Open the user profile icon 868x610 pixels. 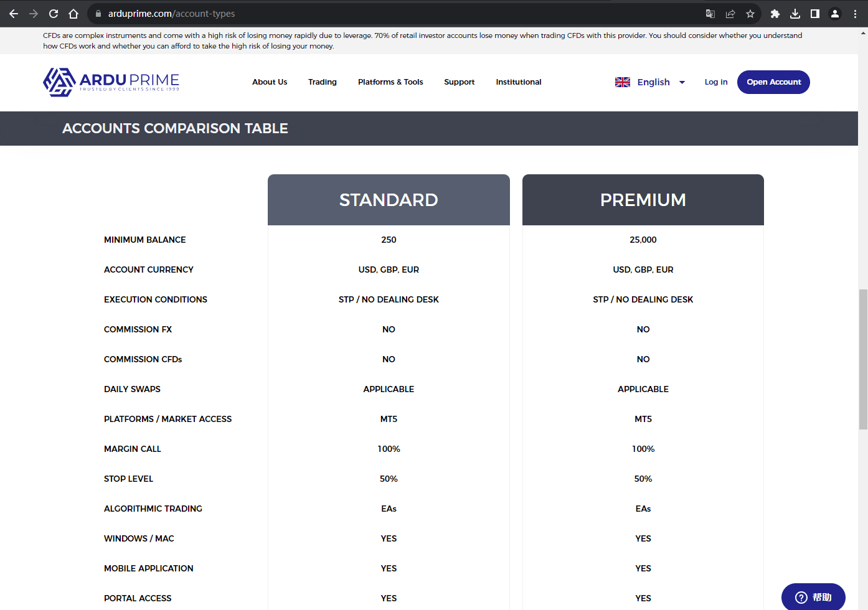tap(835, 14)
